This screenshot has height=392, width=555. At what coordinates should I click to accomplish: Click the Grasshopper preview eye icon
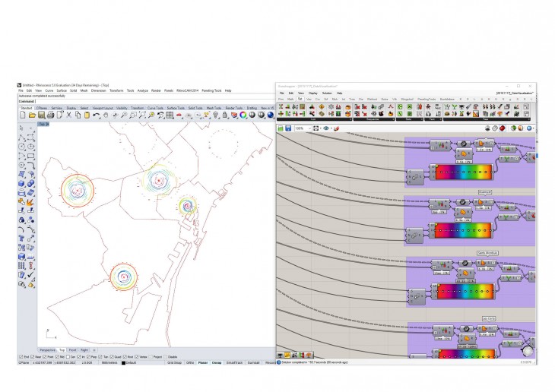coord(326,128)
